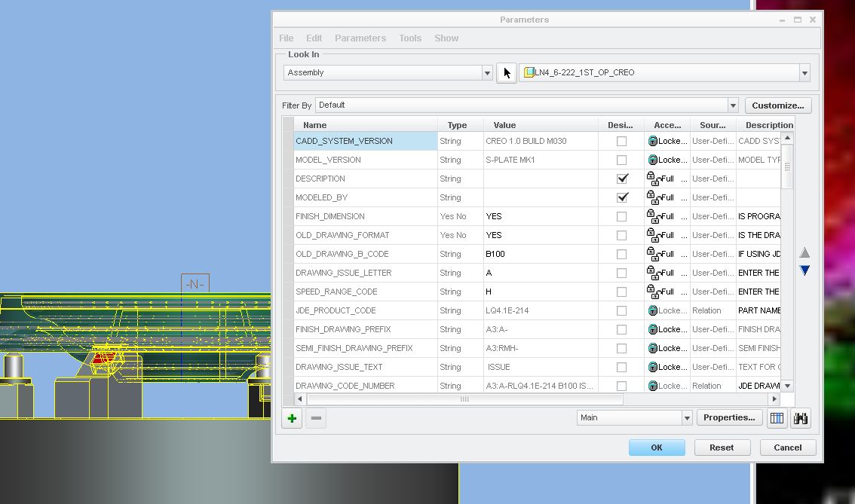Image resolution: width=855 pixels, height=504 pixels.
Task: Click the lock icon in the FINISH_DRAWING_PREFIX row
Action: click(x=653, y=329)
